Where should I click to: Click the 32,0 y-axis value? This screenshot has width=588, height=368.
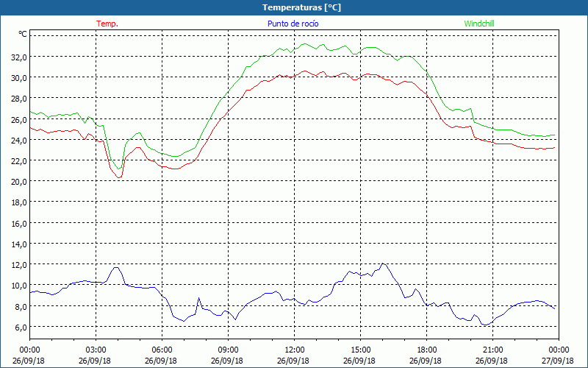click(x=19, y=57)
